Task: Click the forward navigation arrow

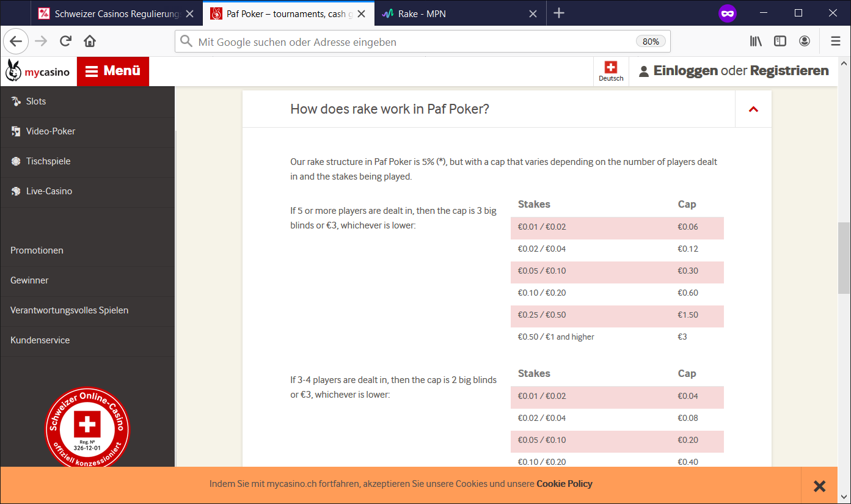Action: pyautogui.click(x=41, y=42)
